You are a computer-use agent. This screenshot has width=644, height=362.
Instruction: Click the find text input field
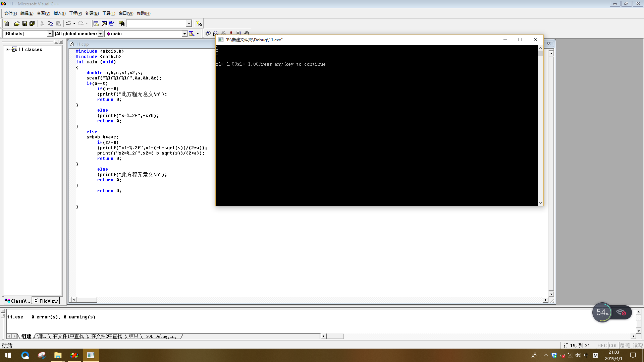click(156, 23)
